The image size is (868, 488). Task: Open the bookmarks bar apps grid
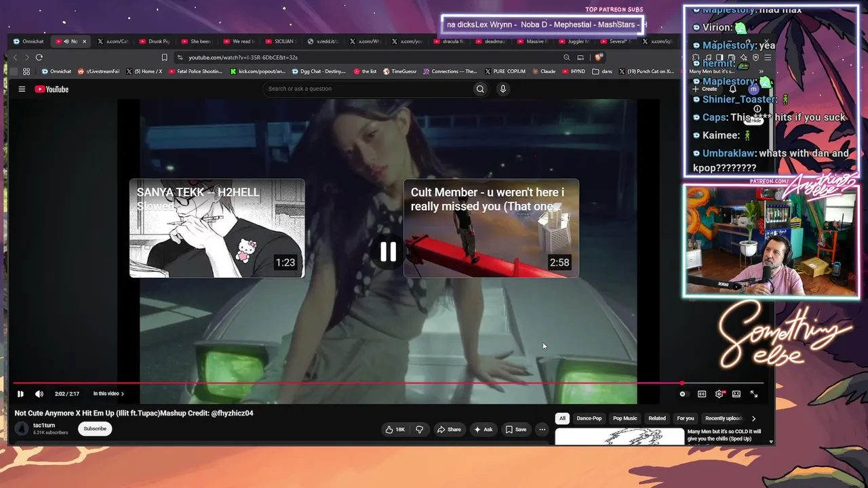26,71
